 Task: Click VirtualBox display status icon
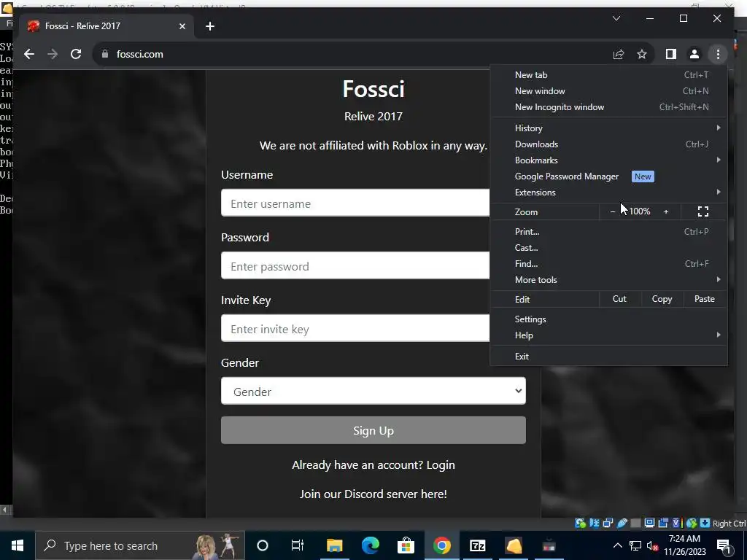click(649, 524)
